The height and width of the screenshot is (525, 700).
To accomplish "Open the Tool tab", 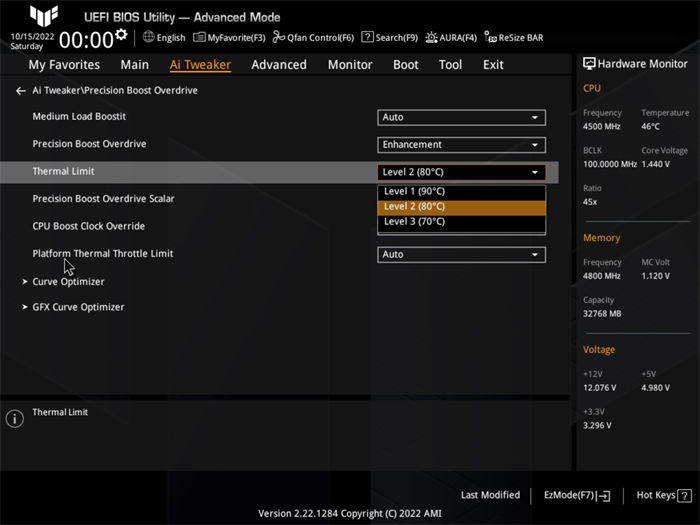I will point(450,65).
